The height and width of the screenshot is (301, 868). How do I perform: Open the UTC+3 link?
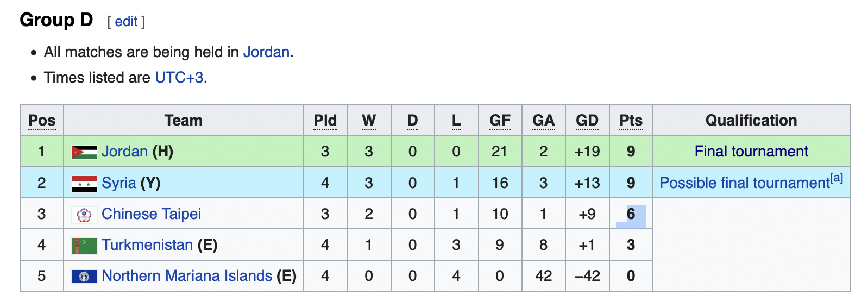click(x=179, y=78)
